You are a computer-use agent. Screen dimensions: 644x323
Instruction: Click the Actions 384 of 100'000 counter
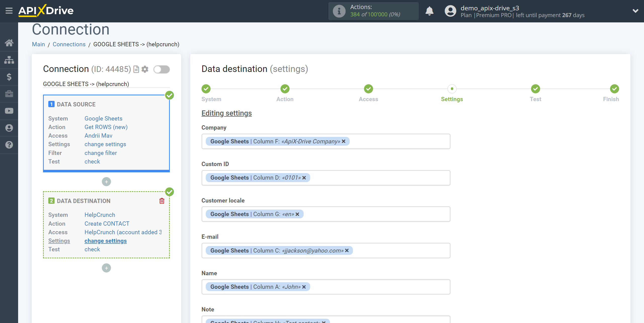point(374,11)
